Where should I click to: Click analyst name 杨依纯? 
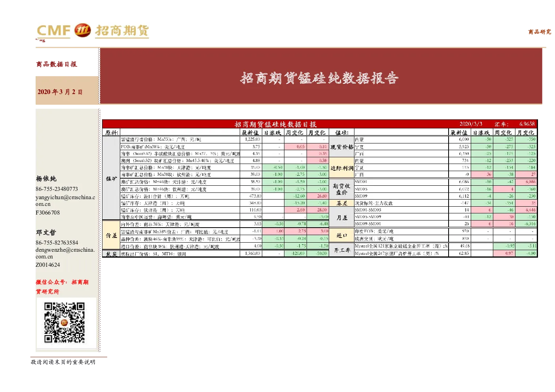tap(46, 179)
